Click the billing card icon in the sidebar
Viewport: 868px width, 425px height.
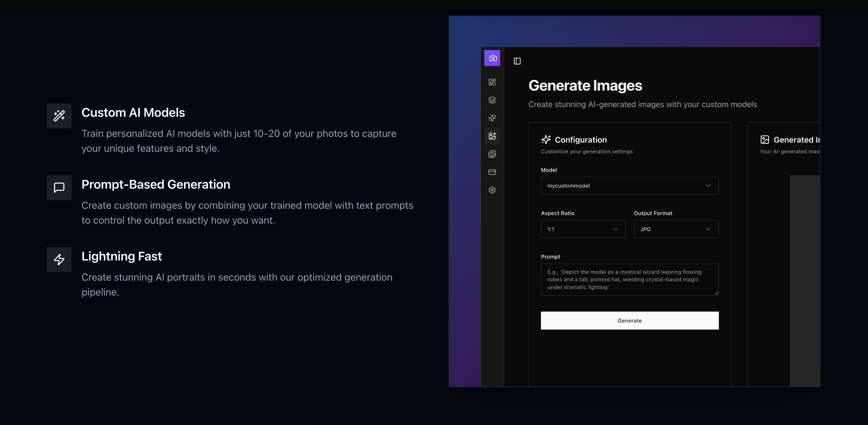492,172
